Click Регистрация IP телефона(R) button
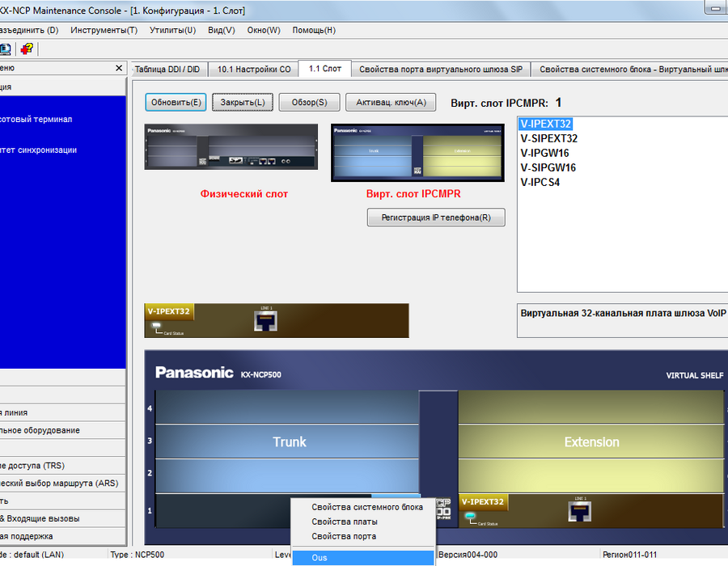This screenshot has height=566, width=728. point(436,218)
